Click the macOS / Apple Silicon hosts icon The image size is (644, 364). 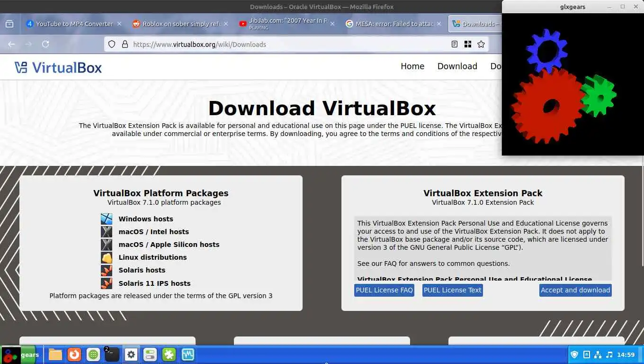click(107, 245)
